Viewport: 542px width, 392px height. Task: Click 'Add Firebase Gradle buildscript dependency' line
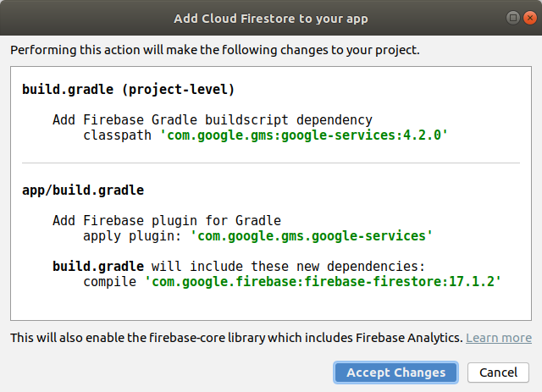(x=212, y=120)
